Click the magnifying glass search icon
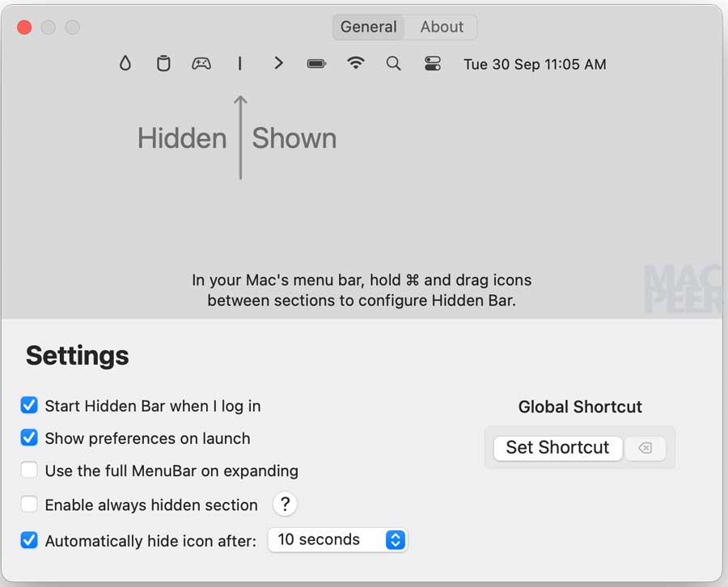 pyautogui.click(x=394, y=64)
